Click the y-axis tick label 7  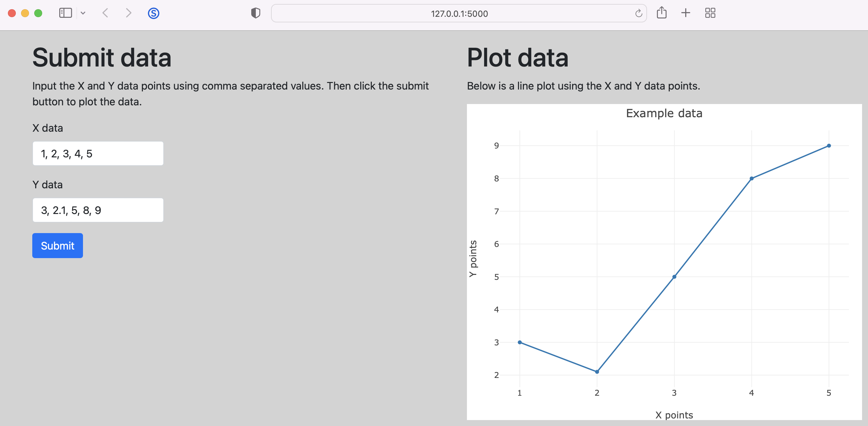[496, 211]
